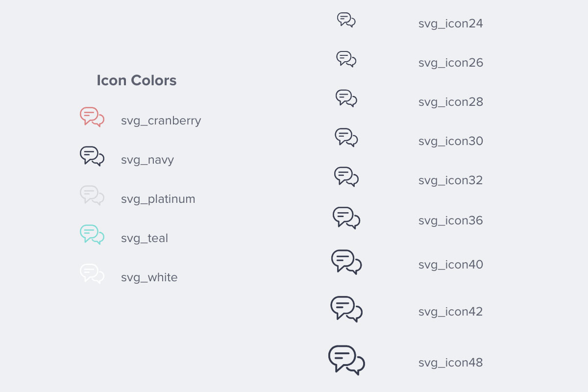Select the chat icon beside svg_icon26
The image size is (588, 392).
click(346, 59)
